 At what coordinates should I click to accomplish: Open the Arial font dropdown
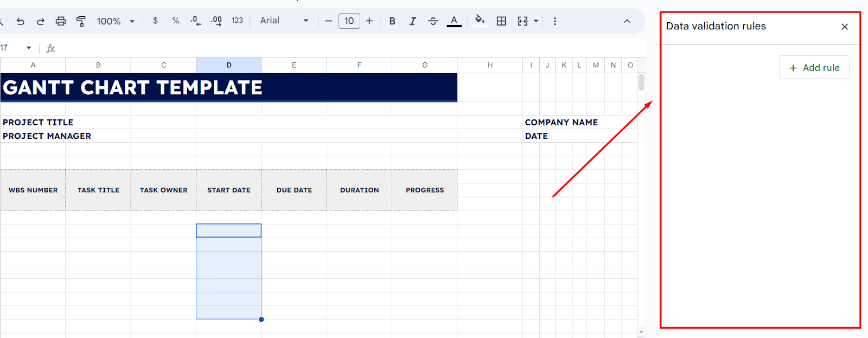(x=284, y=21)
